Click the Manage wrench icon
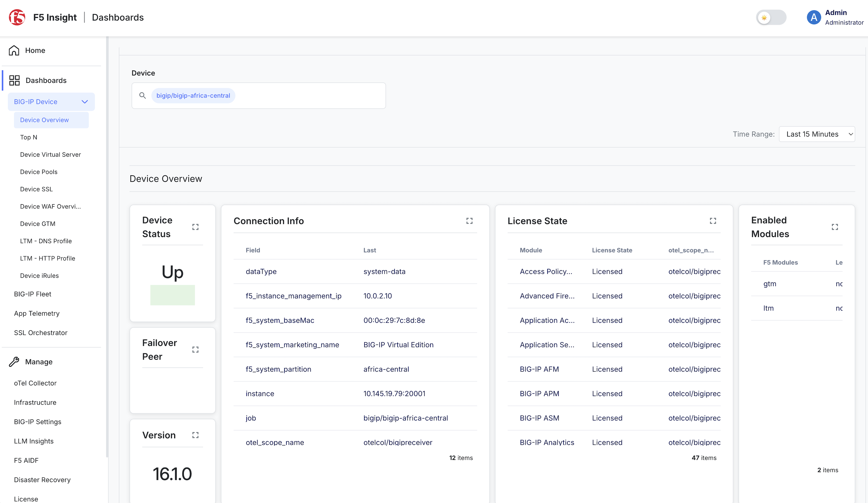Viewport: 868px width, 503px height. click(x=14, y=362)
